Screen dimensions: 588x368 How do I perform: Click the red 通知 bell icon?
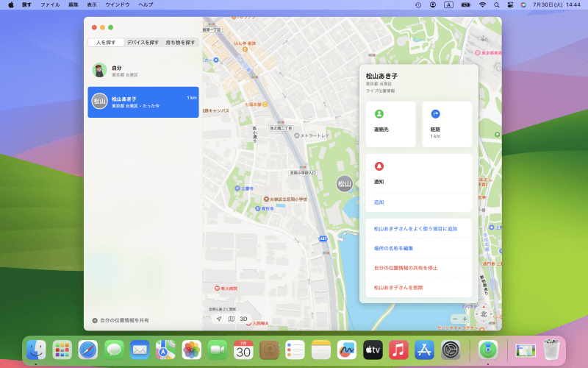379,166
